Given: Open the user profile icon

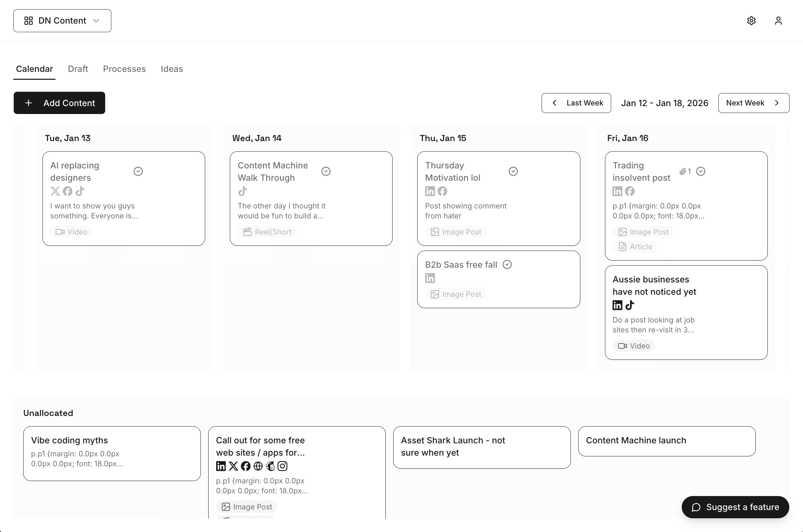Looking at the screenshot, I should pos(778,21).
